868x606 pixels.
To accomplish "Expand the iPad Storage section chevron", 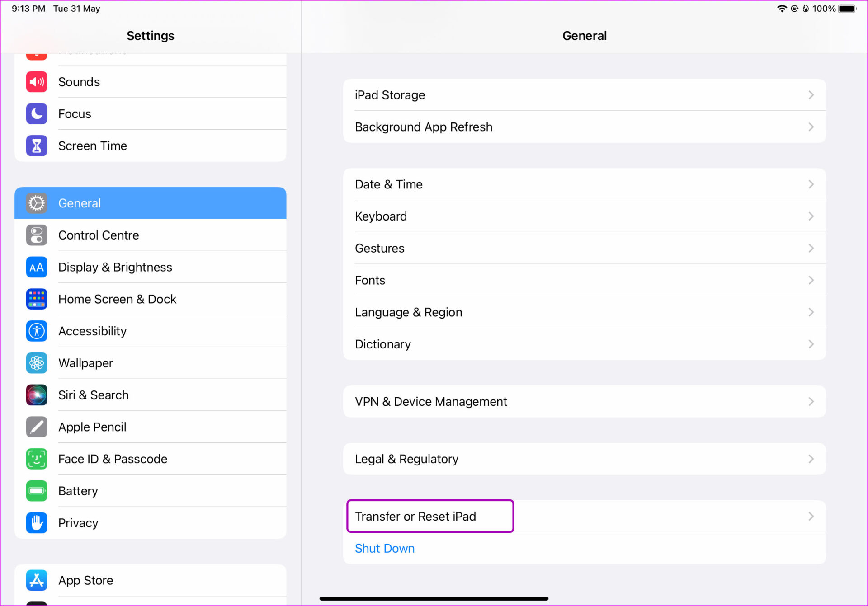I will click(x=811, y=95).
